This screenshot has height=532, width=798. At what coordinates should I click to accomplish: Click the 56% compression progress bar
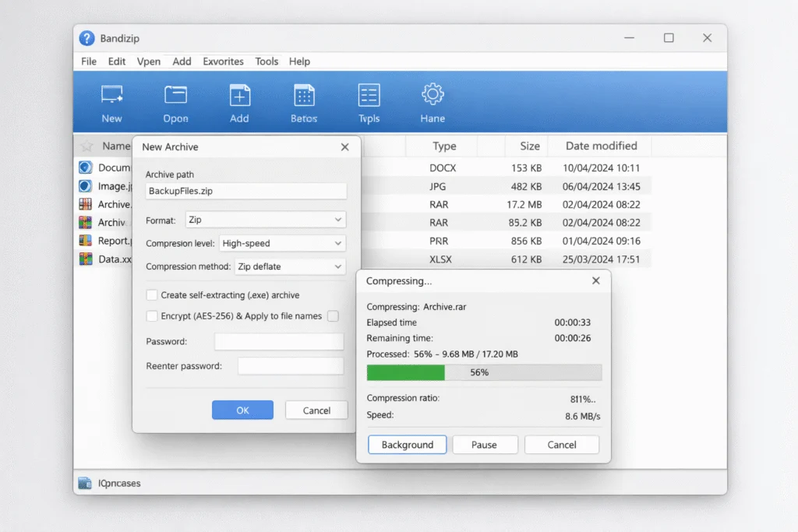click(484, 372)
